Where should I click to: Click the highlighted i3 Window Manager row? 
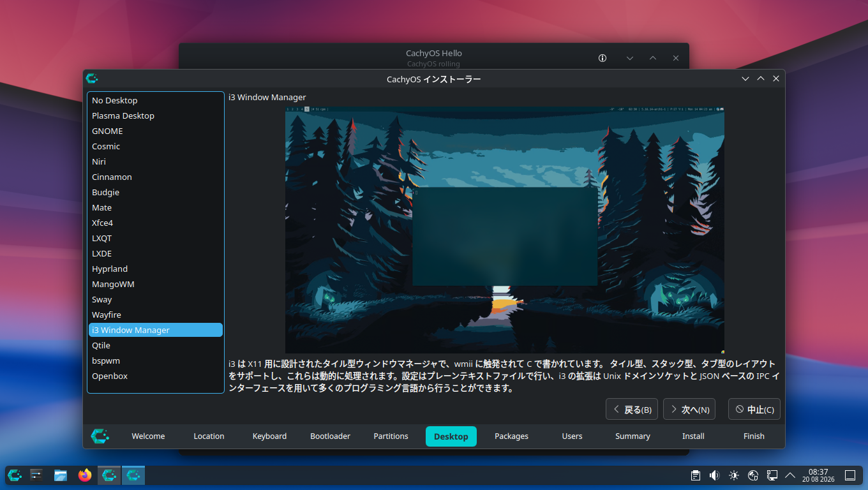click(x=156, y=330)
